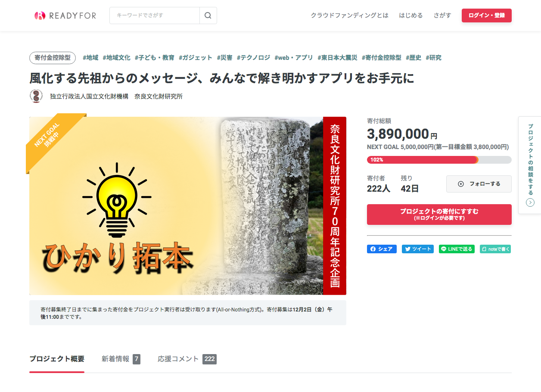The height and width of the screenshot is (392, 541).
Task: Click the #東日本大震災 tag
Action: [337, 58]
